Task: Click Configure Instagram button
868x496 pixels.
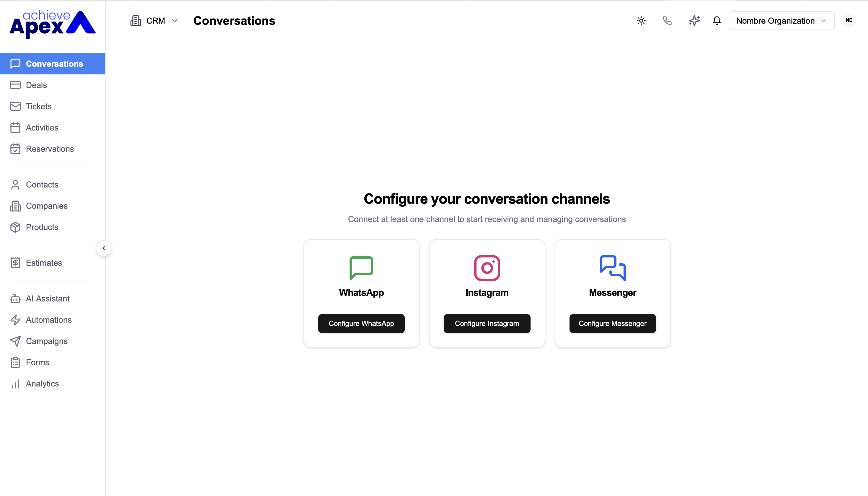Action: pos(487,323)
